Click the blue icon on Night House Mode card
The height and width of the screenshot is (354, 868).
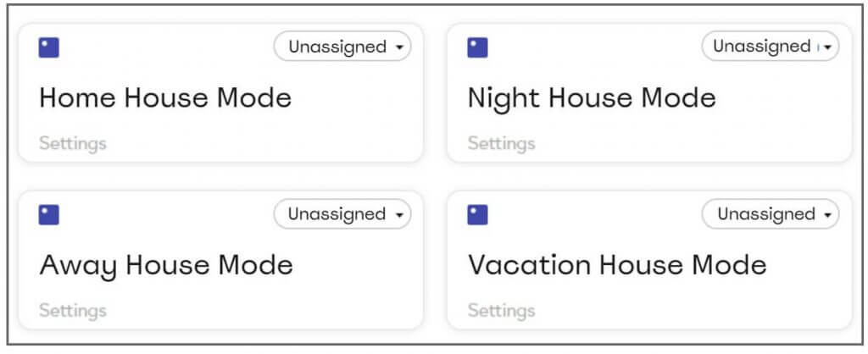coord(477,47)
